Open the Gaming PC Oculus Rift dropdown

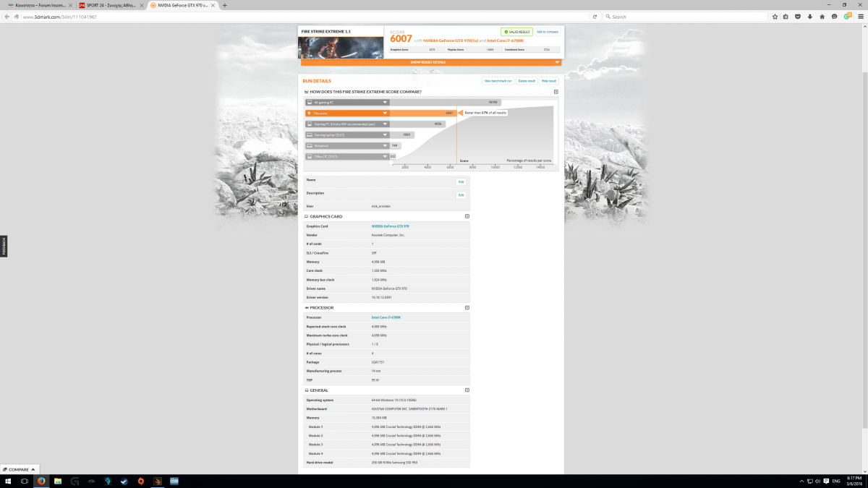point(348,124)
